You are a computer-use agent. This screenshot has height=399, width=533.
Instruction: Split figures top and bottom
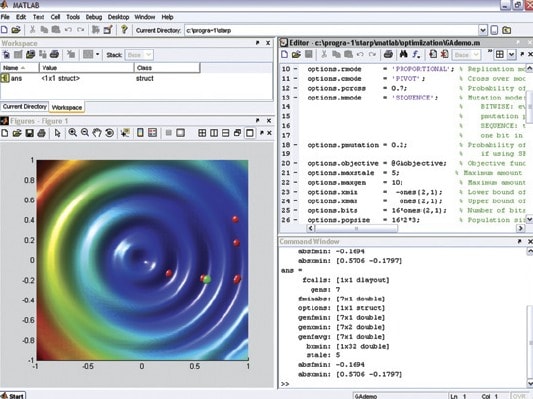(x=225, y=133)
